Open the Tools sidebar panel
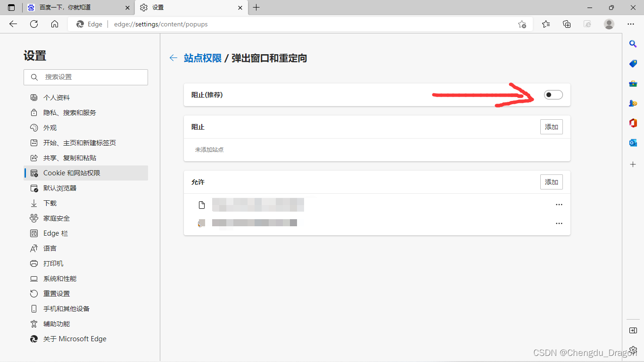Viewport: 644px width, 362px height. (632, 83)
